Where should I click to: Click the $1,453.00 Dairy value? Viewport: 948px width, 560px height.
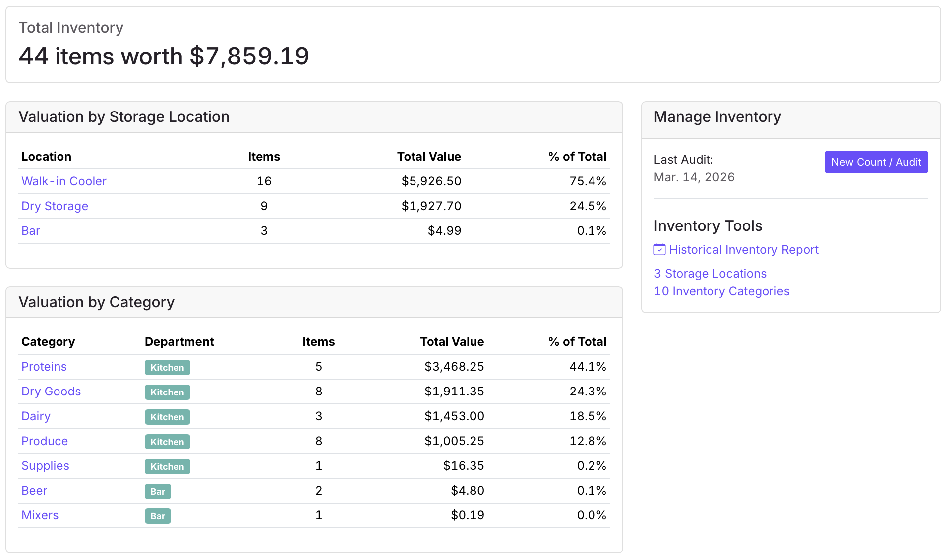click(x=454, y=416)
